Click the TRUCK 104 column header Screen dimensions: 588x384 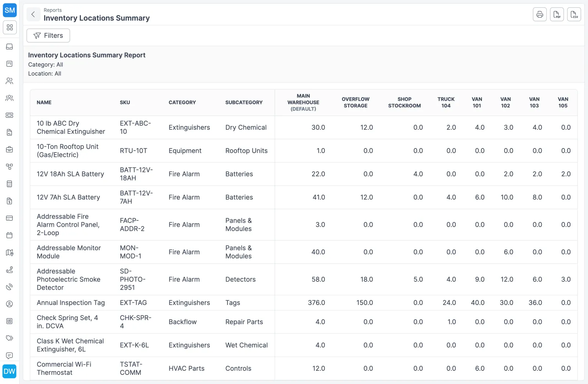tap(446, 103)
